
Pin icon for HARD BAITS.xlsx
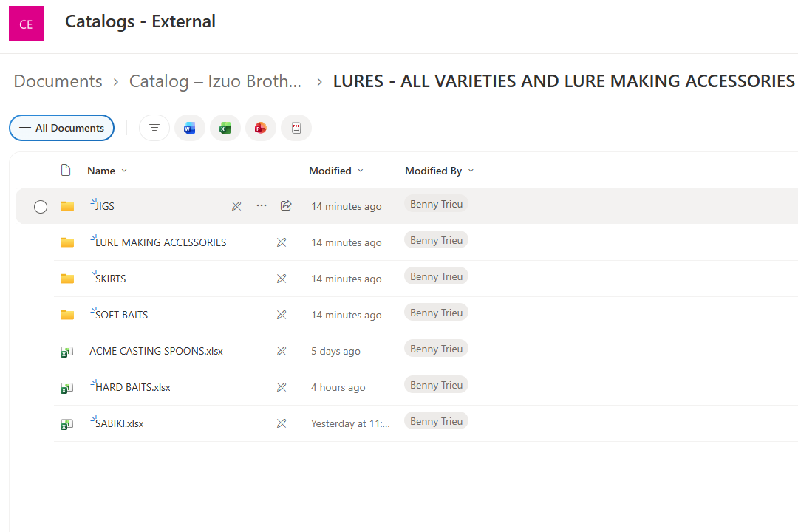pos(281,387)
